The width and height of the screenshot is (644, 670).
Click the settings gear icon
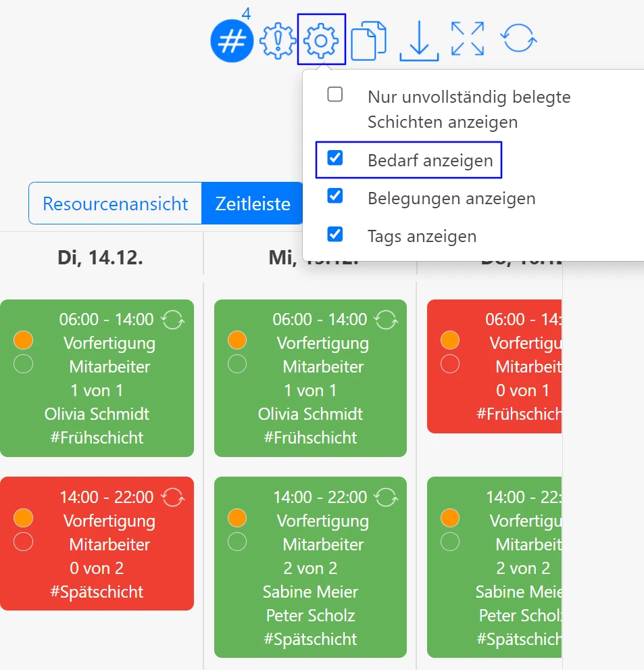[321, 41]
